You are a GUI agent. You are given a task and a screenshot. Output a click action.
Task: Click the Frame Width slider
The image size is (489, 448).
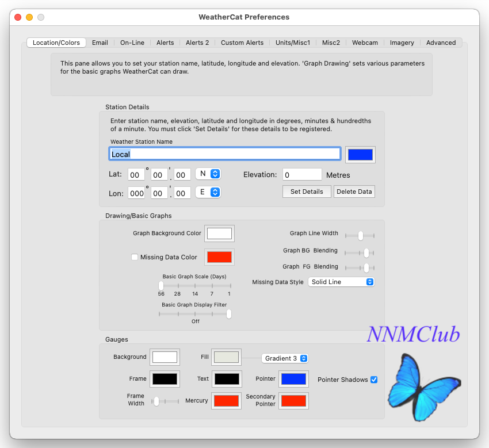point(165,401)
